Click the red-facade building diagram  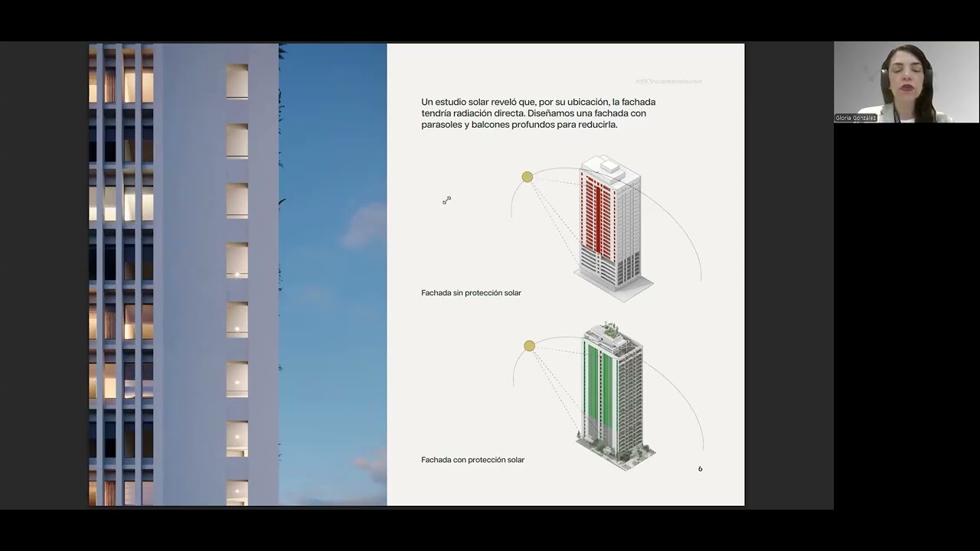pos(614,227)
